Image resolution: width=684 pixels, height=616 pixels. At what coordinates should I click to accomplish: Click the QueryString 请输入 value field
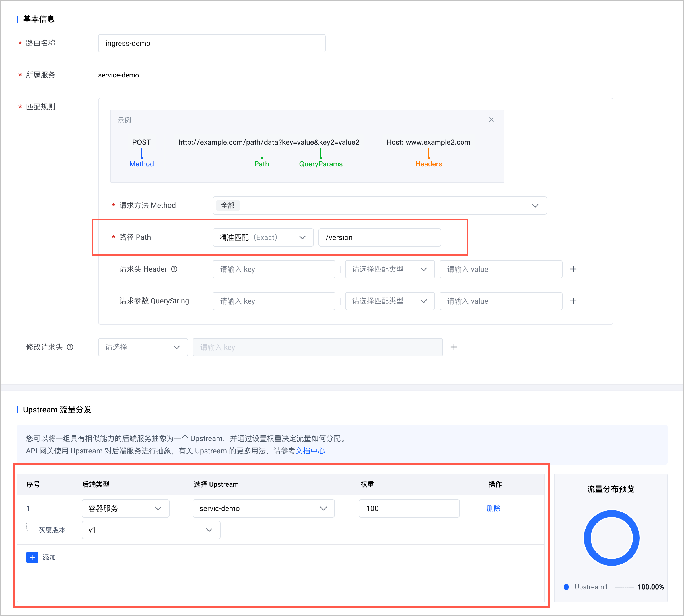(x=501, y=301)
